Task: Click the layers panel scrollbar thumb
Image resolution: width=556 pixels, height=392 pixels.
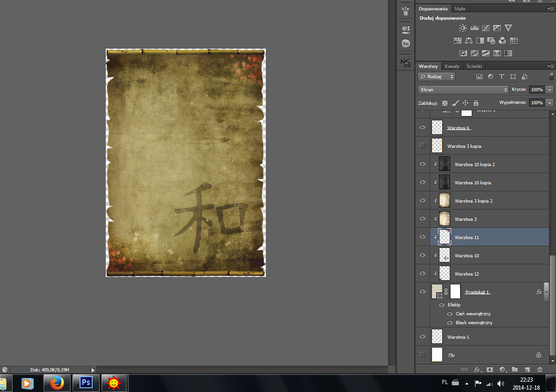Action: (x=552, y=305)
